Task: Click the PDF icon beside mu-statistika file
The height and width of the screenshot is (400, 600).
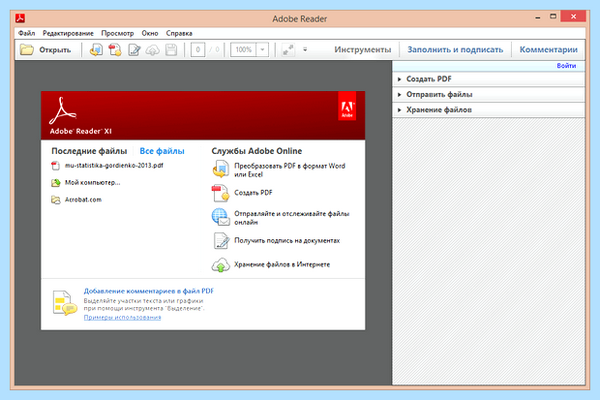Action: pyautogui.click(x=55, y=166)
